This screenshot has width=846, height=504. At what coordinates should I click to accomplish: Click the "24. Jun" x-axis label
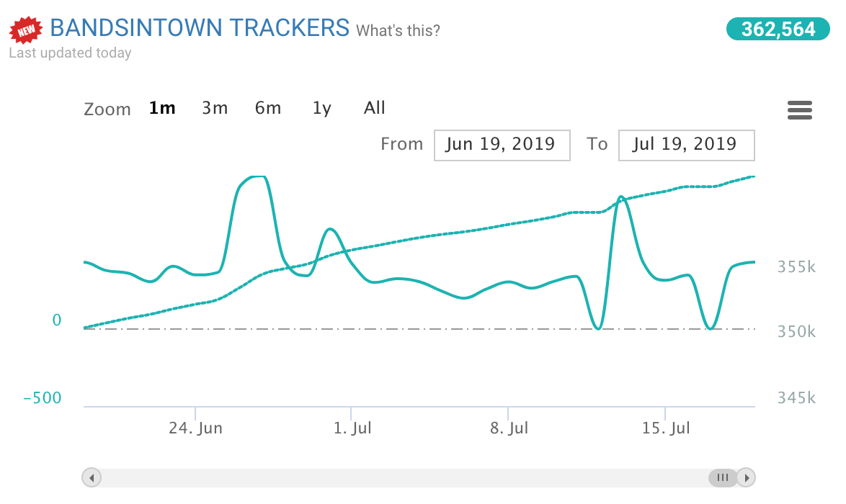pyautogui.click(x=196, y=428)
